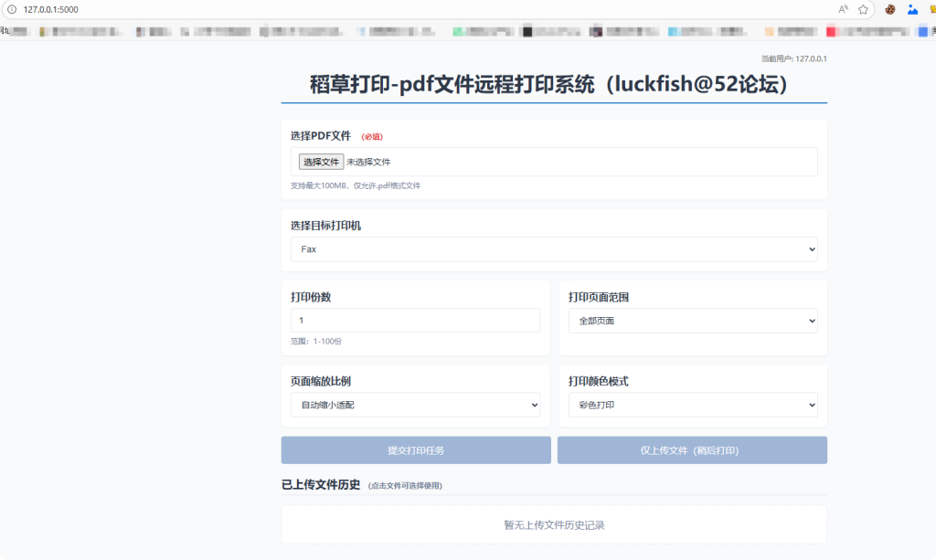Click the favorites star in address bar

tap(861, 9)
